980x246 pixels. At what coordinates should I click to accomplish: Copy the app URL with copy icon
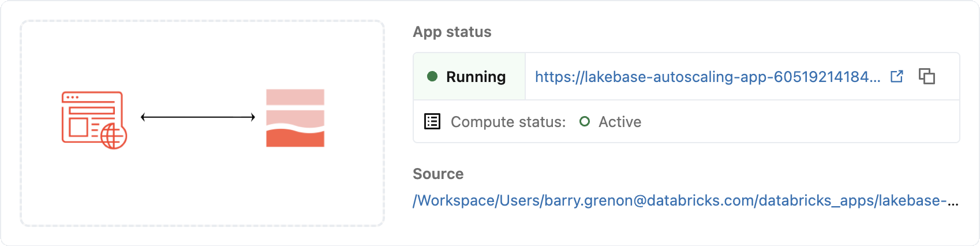point(926,76)
